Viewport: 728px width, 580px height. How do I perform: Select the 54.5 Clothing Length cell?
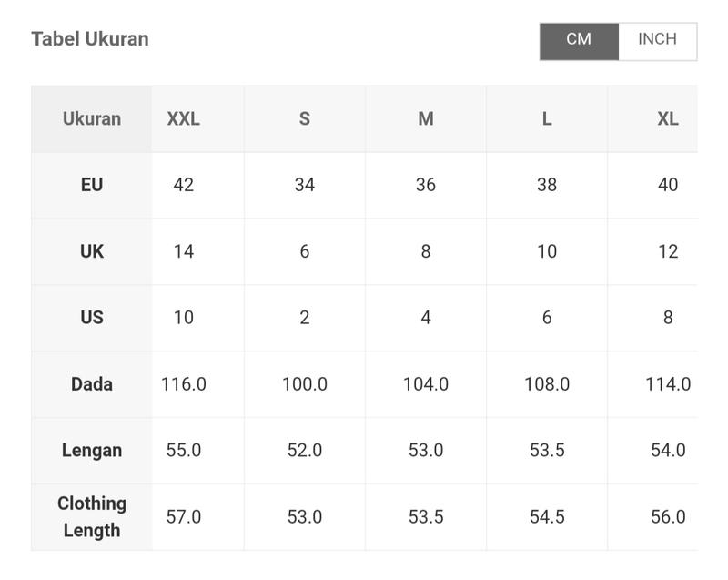coord(547,517)
